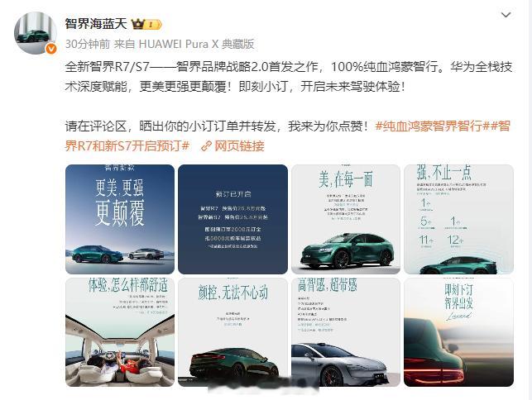
Task: Click the 30分钟前 post timestamp
Action: 88,44
